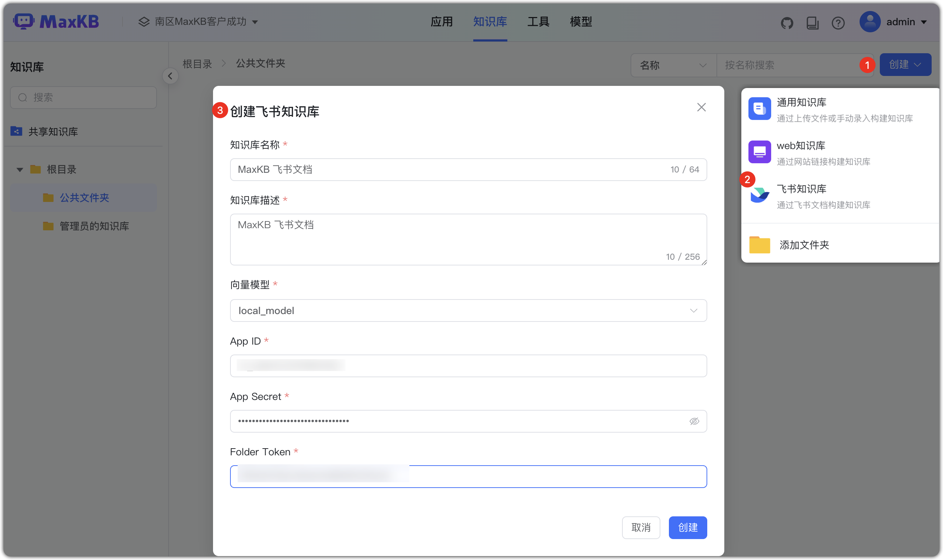Click the 公共文件夹 folder icon

coord(48,197)
